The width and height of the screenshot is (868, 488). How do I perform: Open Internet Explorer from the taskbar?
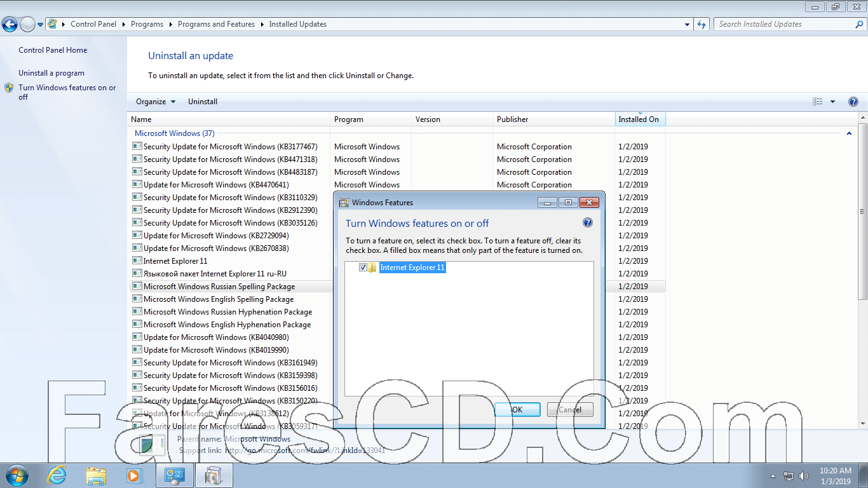click(57, 475)
